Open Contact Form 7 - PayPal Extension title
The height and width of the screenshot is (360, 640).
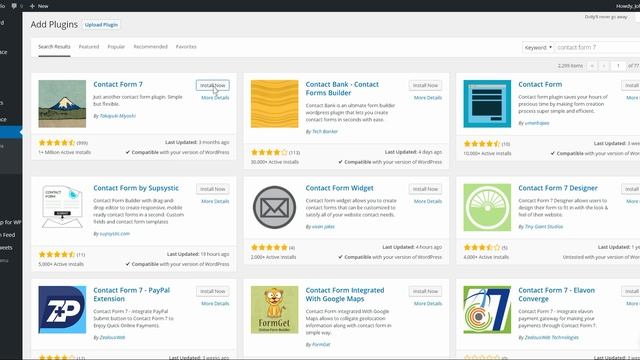tap(131, 294)
